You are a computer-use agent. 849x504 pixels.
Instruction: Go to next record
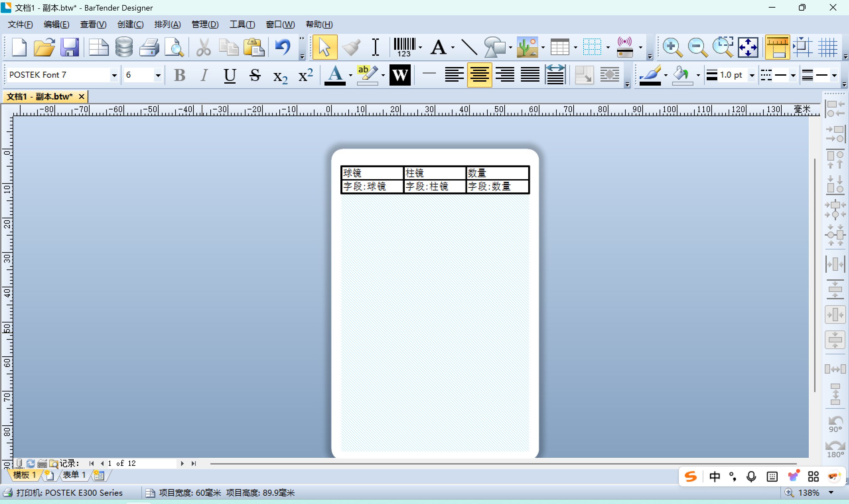[182, 463]
